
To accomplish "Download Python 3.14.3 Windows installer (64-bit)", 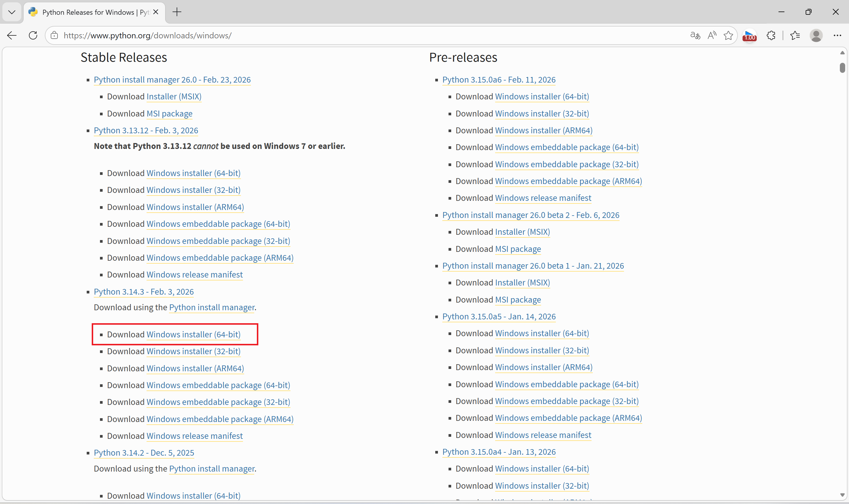I will click(x=193, y=334).
